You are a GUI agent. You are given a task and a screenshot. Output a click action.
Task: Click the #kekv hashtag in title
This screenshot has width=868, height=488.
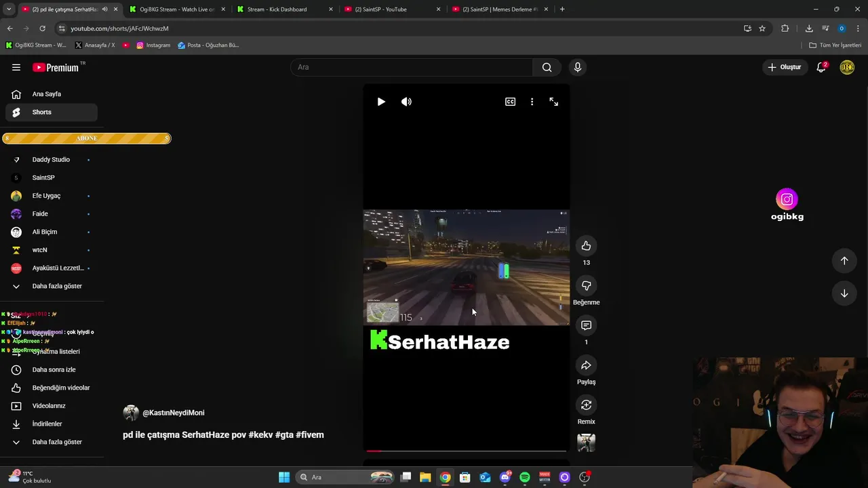(x=260, y=435)
